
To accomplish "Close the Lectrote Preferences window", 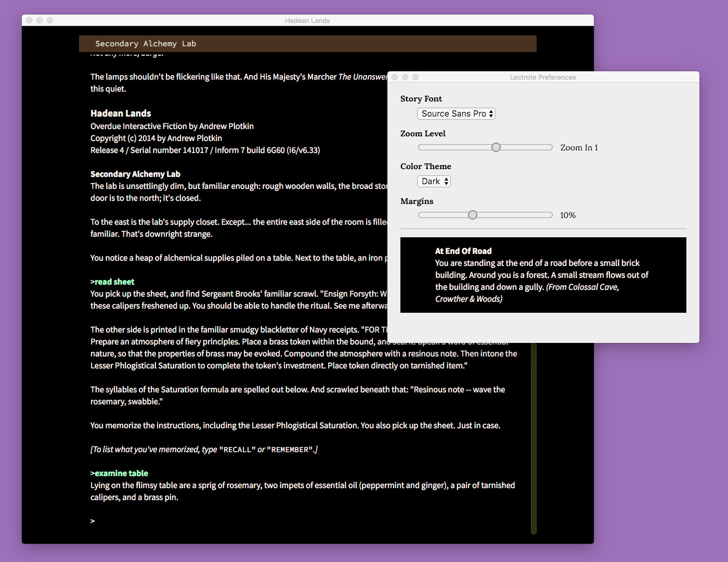I will tap(395, 76).
